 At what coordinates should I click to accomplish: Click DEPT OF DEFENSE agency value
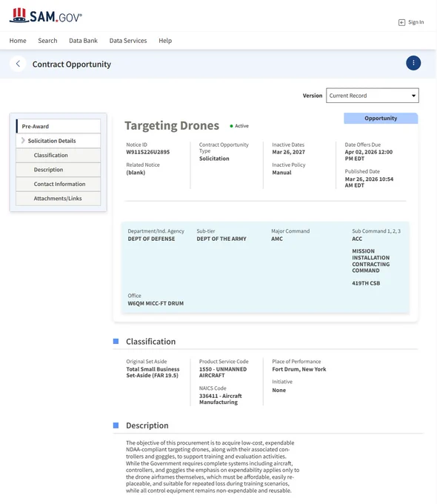point(151,239)
